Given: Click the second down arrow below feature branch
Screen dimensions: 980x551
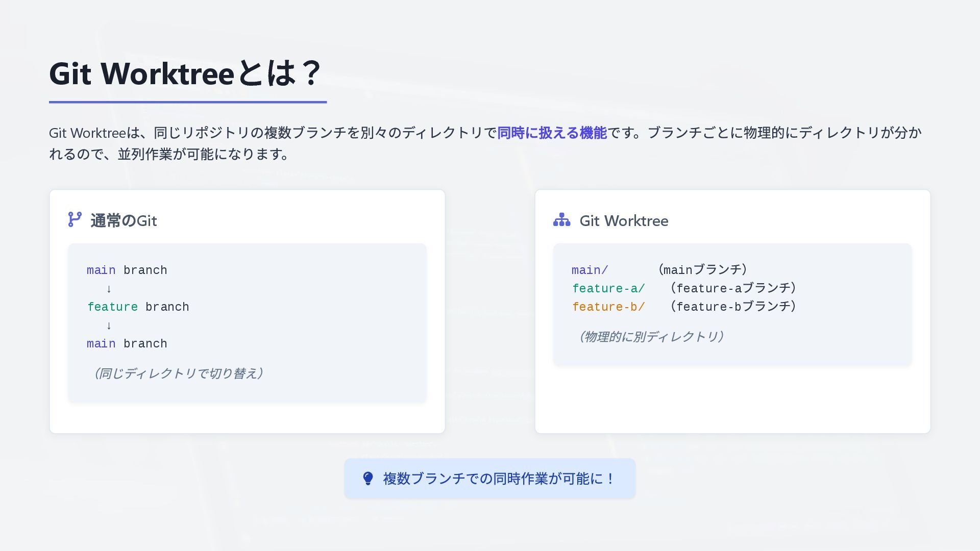Looking at the screenshot, I should click(x=109, y=326).
